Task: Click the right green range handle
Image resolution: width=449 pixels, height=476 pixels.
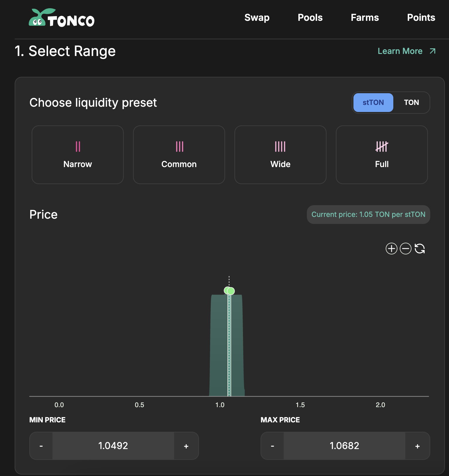Action: [231, 291]
